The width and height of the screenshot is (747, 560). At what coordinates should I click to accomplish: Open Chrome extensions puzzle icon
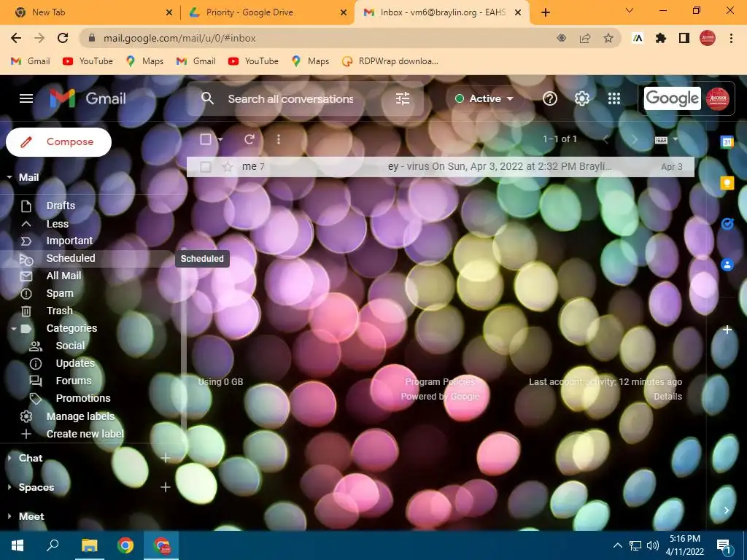pos(660,38)
